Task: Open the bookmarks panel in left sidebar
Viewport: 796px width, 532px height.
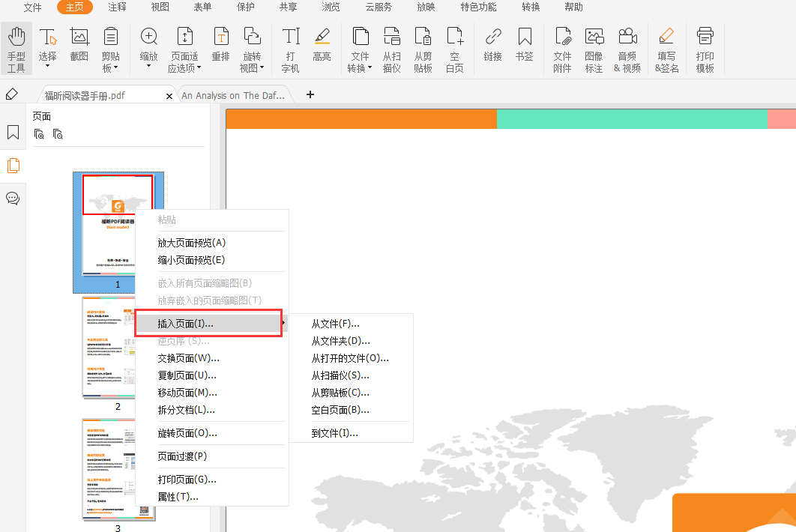Action: (x=13, y=133)
